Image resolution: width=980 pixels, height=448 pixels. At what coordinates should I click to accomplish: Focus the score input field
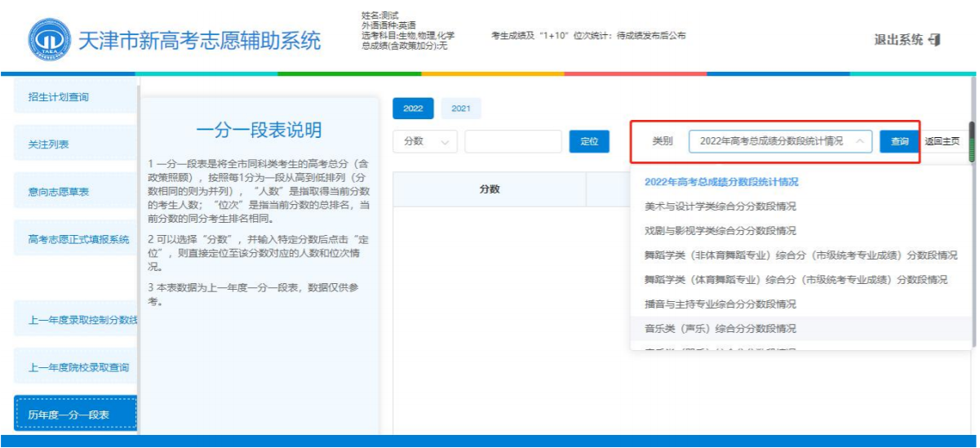513,141
